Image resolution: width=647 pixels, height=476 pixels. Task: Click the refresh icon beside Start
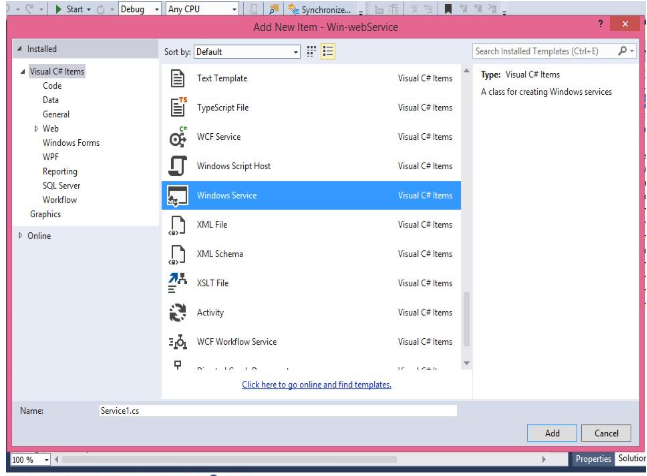[101, 9]
